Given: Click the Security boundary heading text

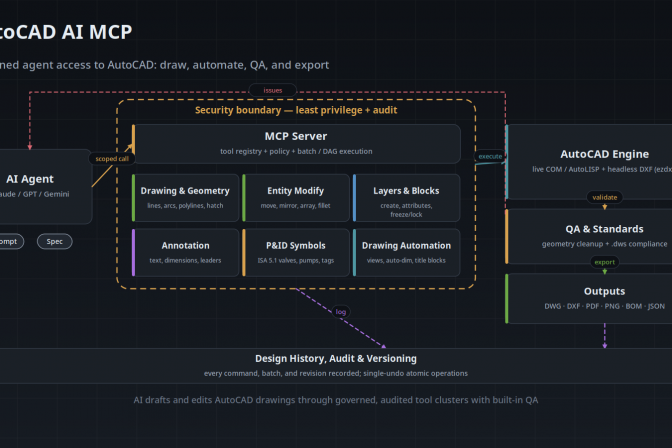Looking at the screenshot, I should pos(296,110).
